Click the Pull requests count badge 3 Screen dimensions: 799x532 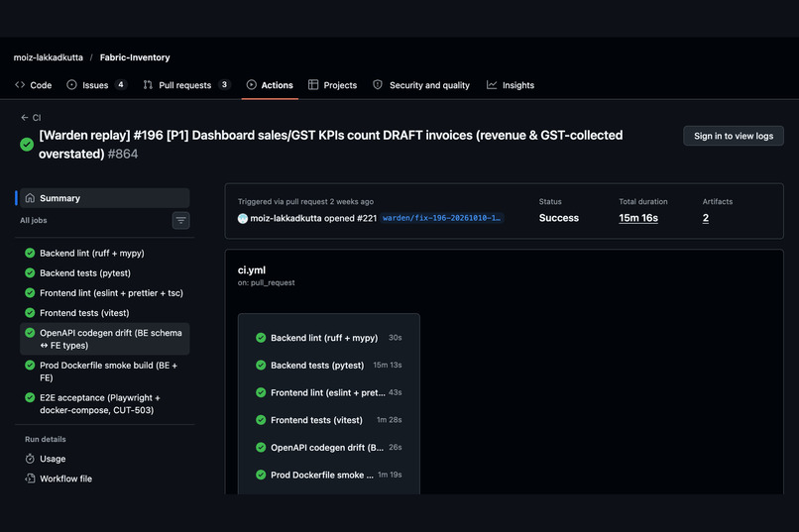(224, 84)
